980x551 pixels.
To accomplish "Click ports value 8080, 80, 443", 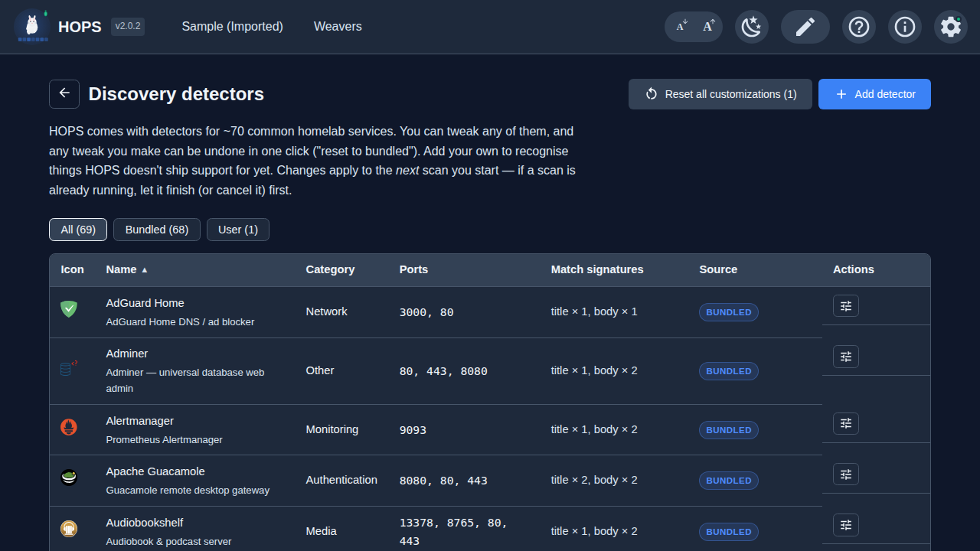I will coord(443,481).
